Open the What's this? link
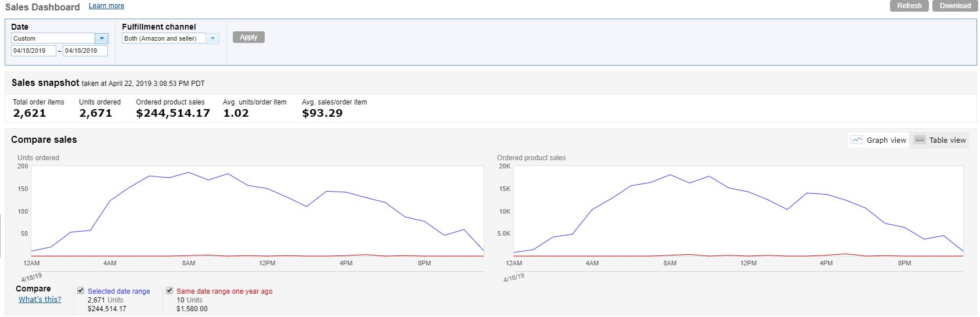Screen dimensions: 980x317 tap(39, 300)
